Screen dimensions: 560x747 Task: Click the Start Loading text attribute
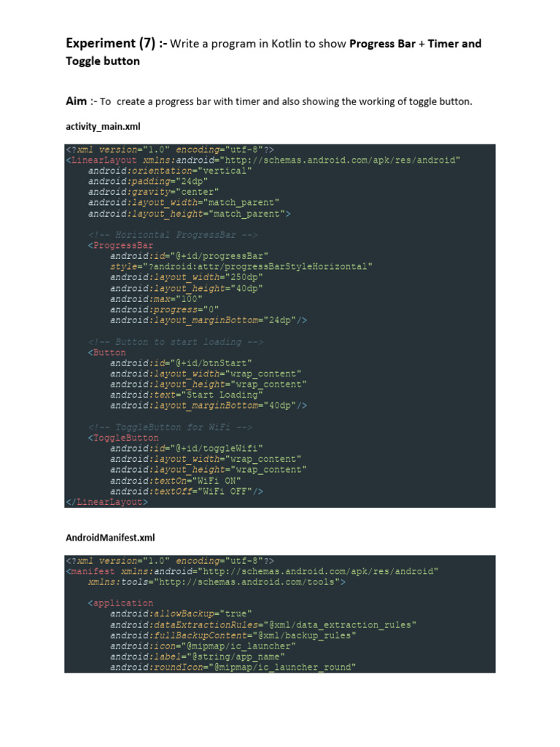point(186,395)
